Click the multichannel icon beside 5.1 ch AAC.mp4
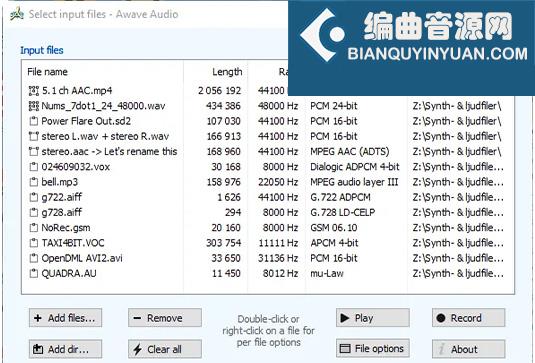Viewport: 535px width, 363px height. (33, 91)
